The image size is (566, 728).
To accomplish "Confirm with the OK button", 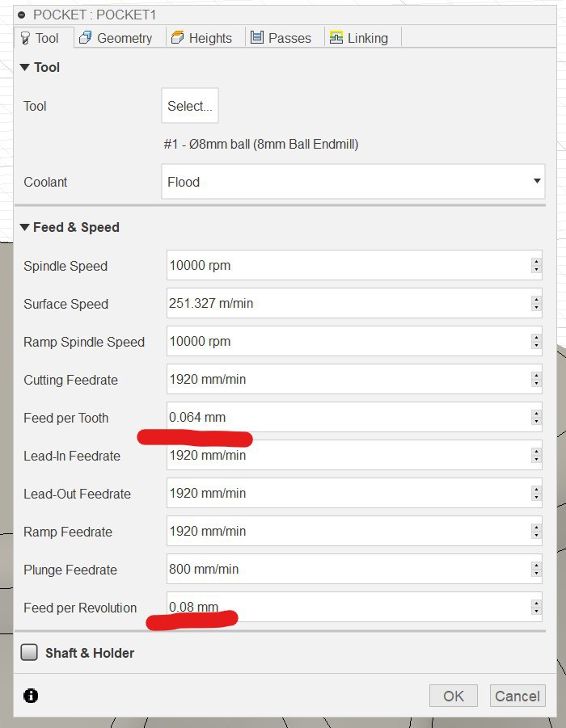I will (454, 696).
